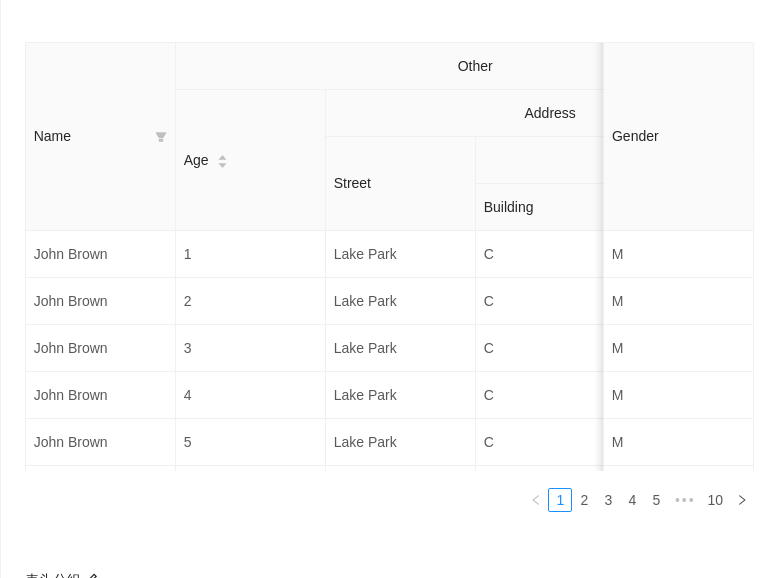
Task: Click John Brown in the first row
Action: click(x=70, y=254)
